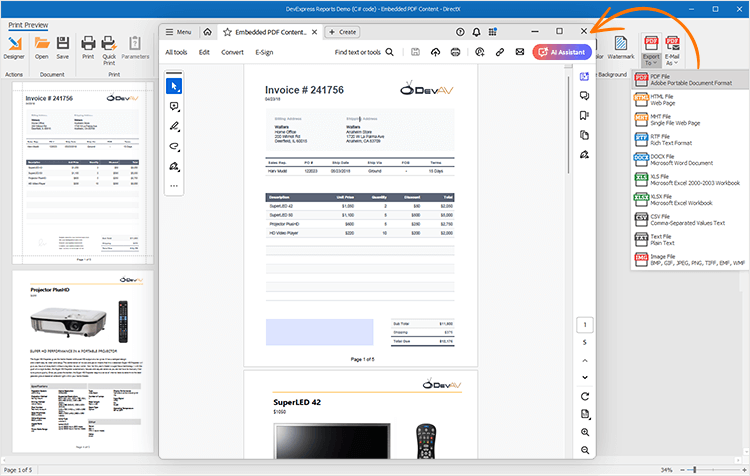Open the Export To dropdown
The height and width of the screenshot is (476, 750).
[x=652, y=50]
